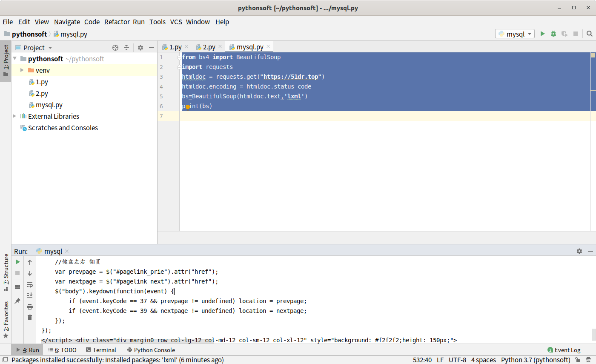Image resolution: width=596 pixels, height=364 pixels.
Task: Open the Navigate menu
Action: [x=67, y=22]
